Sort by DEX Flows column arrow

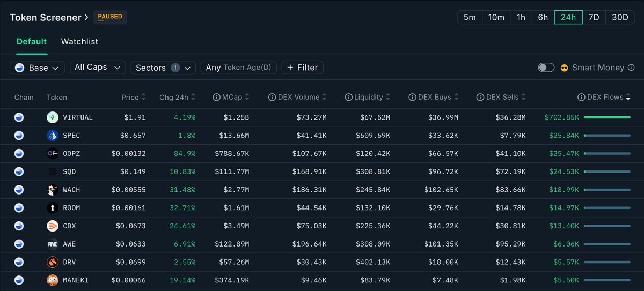tap(628, 98)
